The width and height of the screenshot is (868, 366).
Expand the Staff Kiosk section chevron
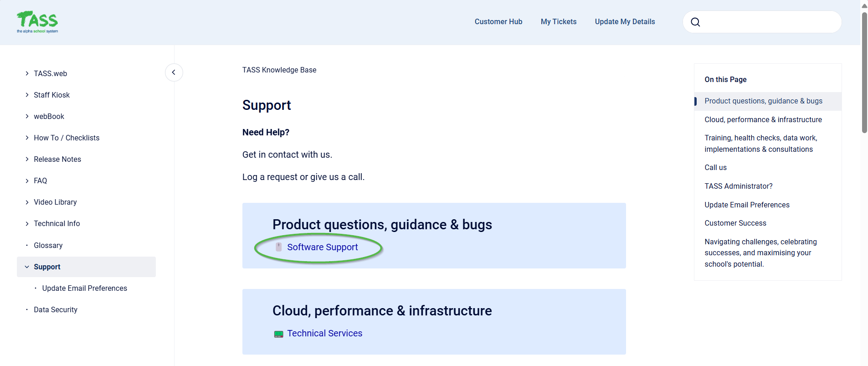click(x=27, y=95)
